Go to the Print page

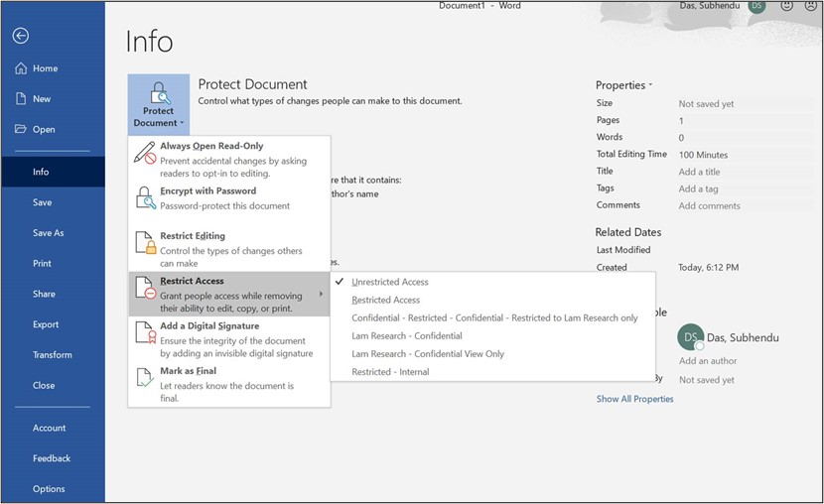click(53, 263)
